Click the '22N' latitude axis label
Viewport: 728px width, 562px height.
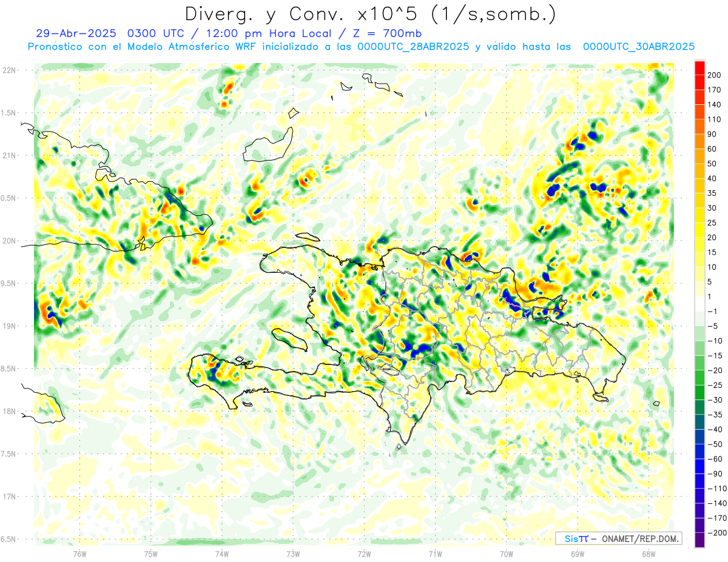point(9,70)
